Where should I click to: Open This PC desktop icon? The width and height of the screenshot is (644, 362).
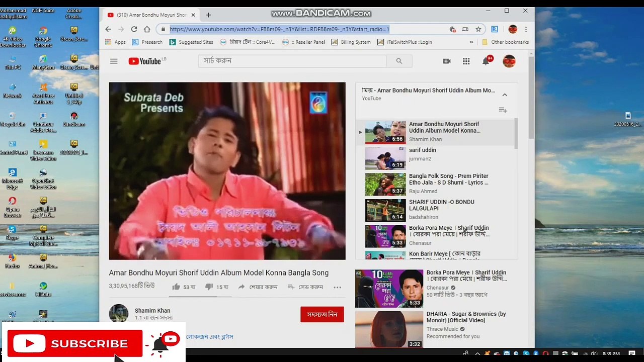(x=13, y=63)
